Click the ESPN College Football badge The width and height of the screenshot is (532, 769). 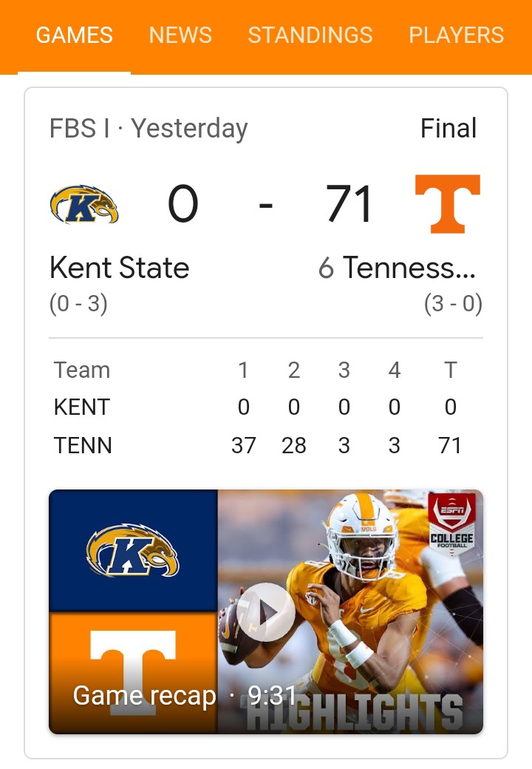pyautogui.click(x=451, y=524)
